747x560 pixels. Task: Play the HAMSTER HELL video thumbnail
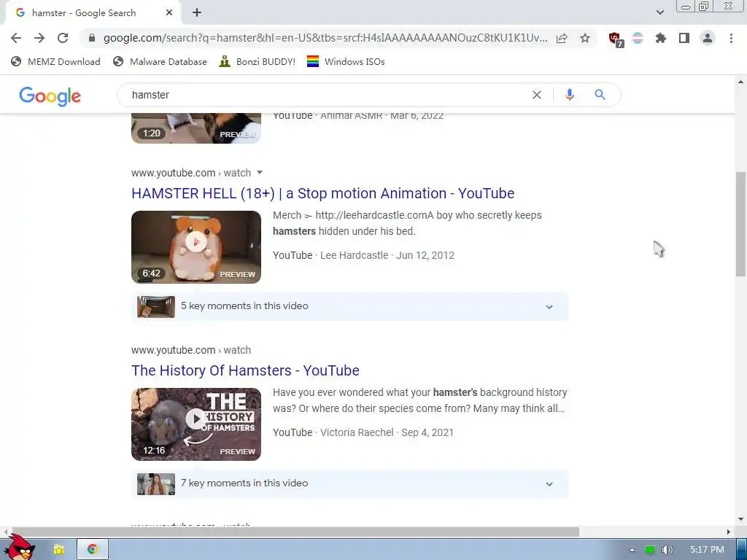click(196, 247)
